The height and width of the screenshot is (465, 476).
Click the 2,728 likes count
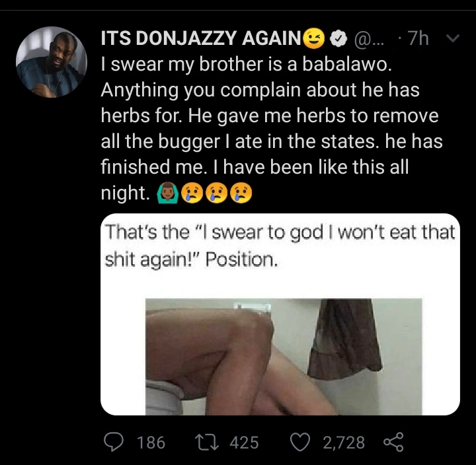click(343, 443)
